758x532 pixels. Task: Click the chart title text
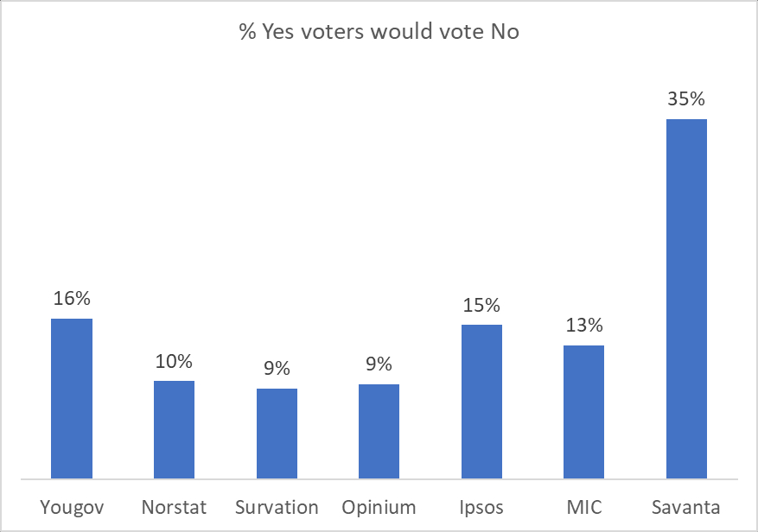point(379,34)
